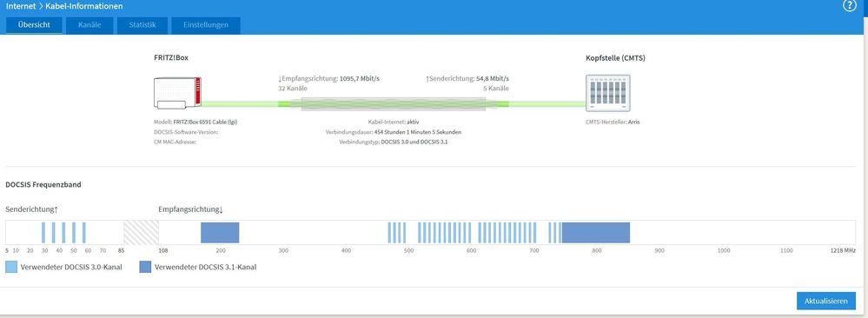
Task: Click the DOCSIS Frequenzband heading
Action: [43, 184]
